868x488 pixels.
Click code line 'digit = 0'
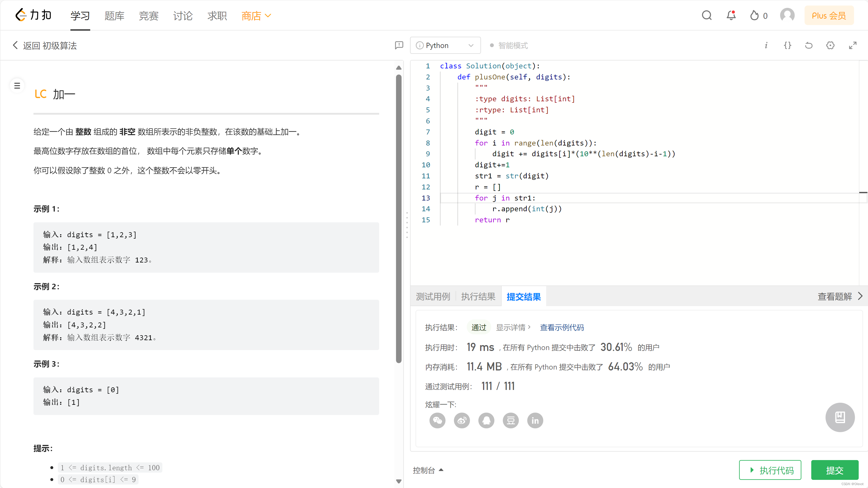pyautogui.click(x=494, y=132)
